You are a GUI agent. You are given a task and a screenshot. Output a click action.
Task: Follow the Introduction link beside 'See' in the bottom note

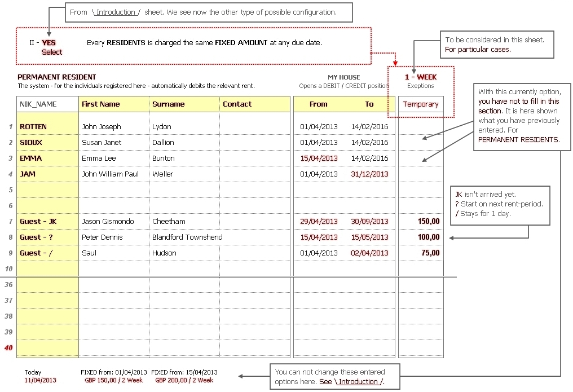point(358,381)
